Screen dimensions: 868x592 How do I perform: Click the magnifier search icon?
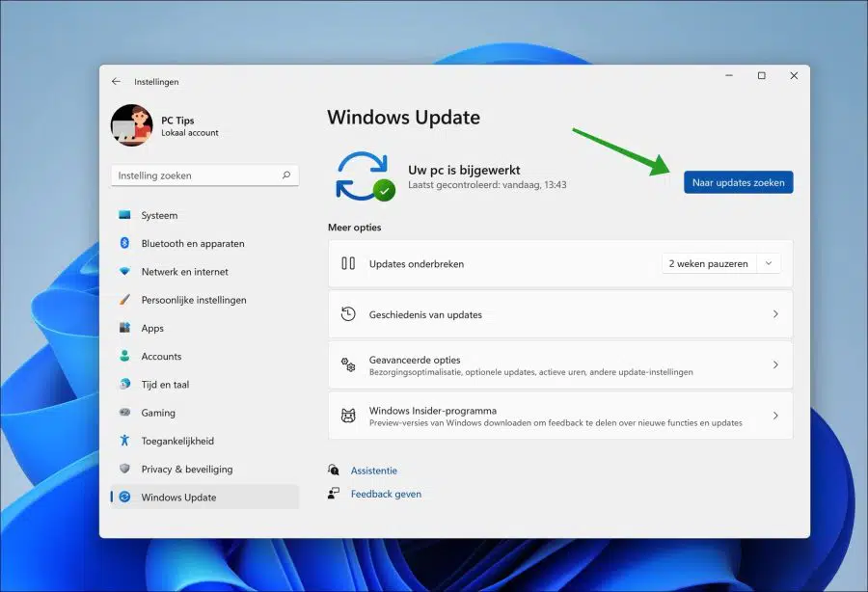point(286,175)
